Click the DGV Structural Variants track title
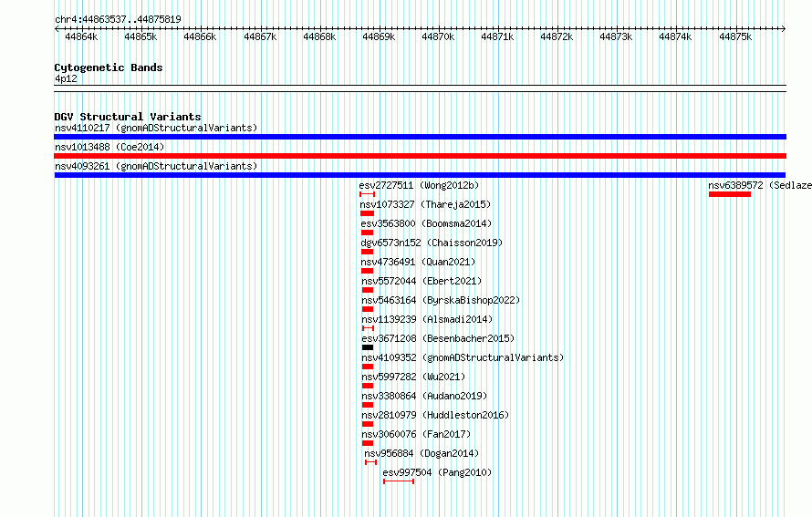Screen dimensions: 812x517 128,117
